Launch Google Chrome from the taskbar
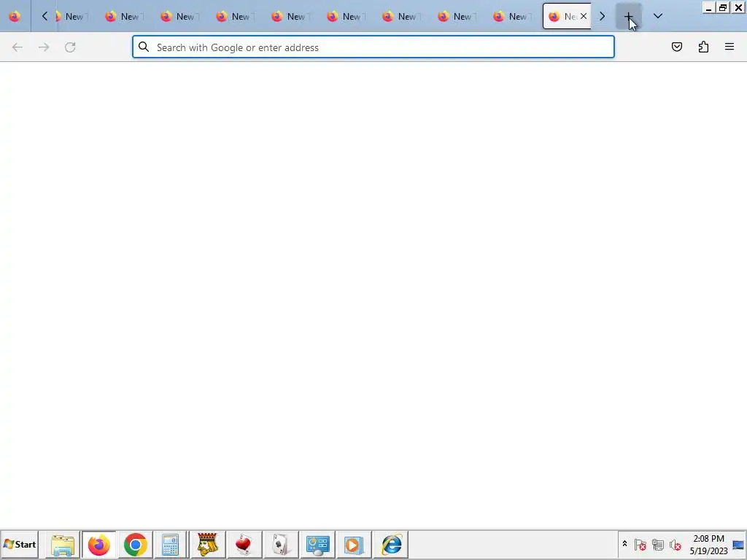The width and height of the screenshot is (747, 560). pyautogui.click(x=135, y=545)
